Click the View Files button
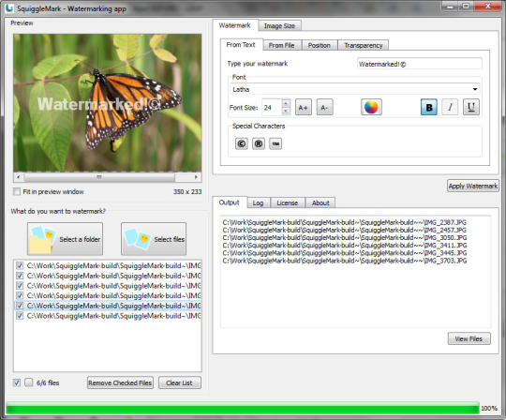Screen dimensions: 506x420 click(x=469, y=339)
